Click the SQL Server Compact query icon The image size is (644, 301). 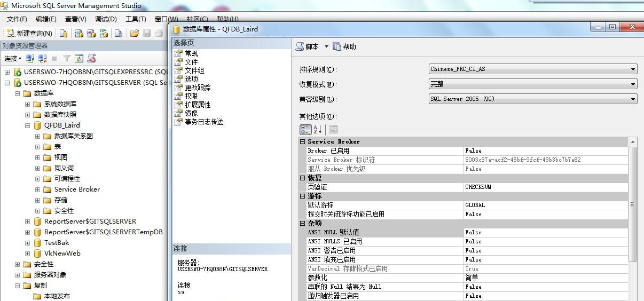coord(119,33)
